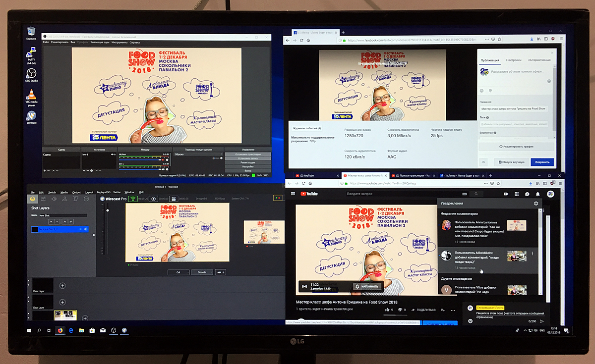This screenshot has width=595, height=364.
Task: Open the YouTube apps grid icon
Action: (517, 194)
